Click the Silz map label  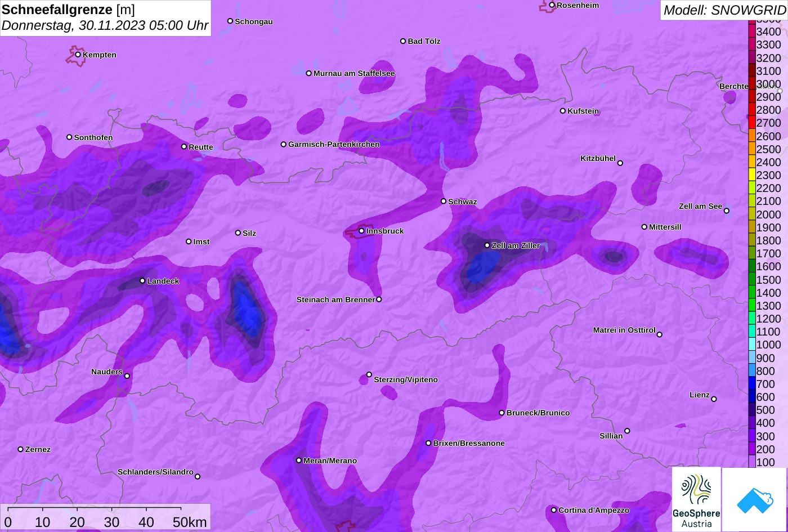pos(249,233)
